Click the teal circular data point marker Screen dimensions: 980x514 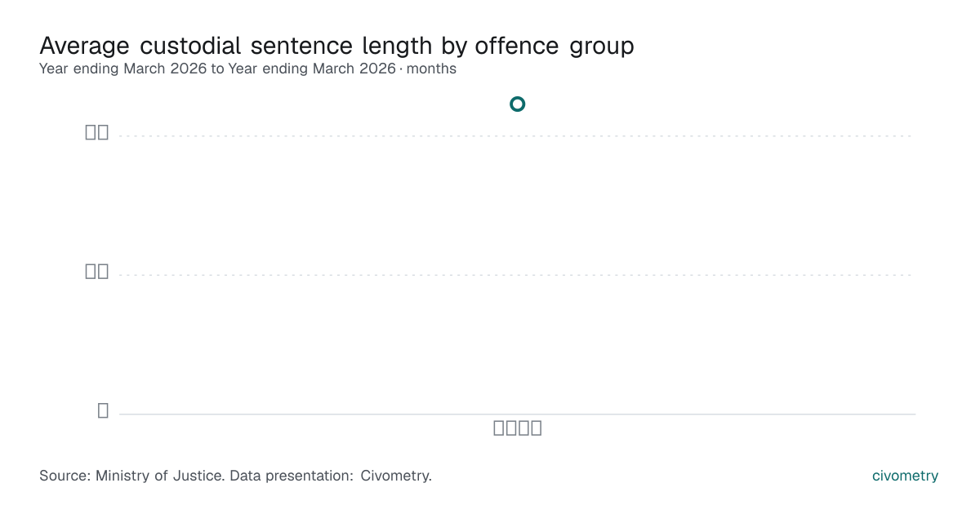[x=517, y=104]
